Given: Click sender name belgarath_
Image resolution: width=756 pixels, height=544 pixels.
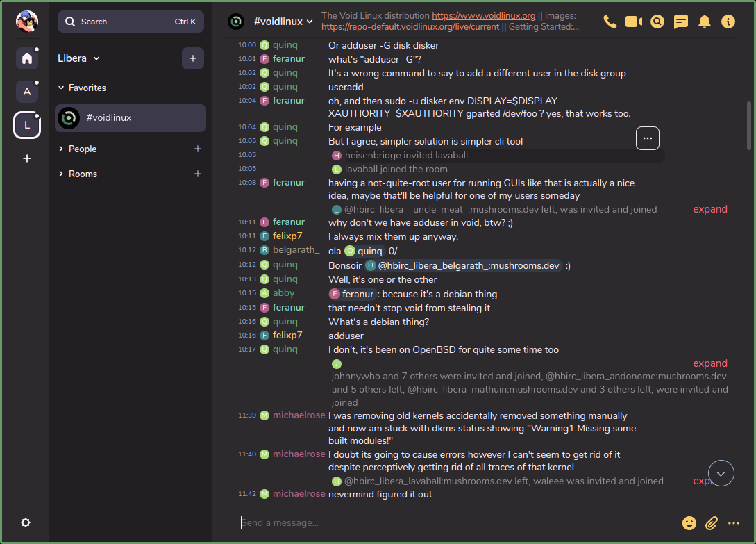Looking at the screenshot, I should coord(296,250).
